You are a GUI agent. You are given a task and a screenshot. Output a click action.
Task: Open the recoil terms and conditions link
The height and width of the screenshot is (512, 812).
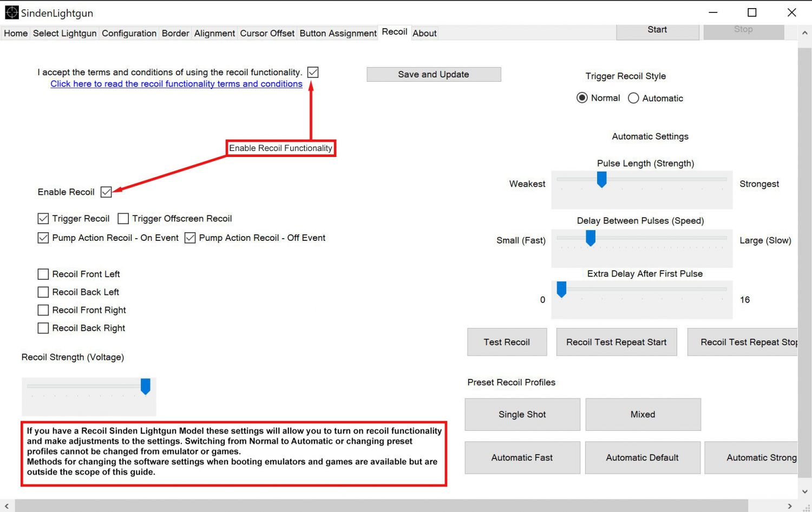[176, 84]
